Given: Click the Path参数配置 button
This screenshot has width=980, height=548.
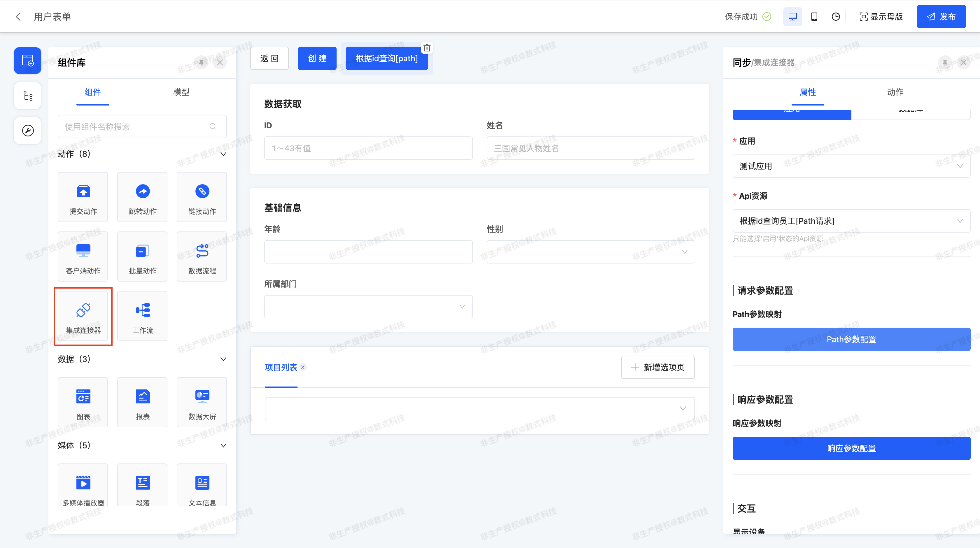Looking at the screenshot, I should [851, 339].
